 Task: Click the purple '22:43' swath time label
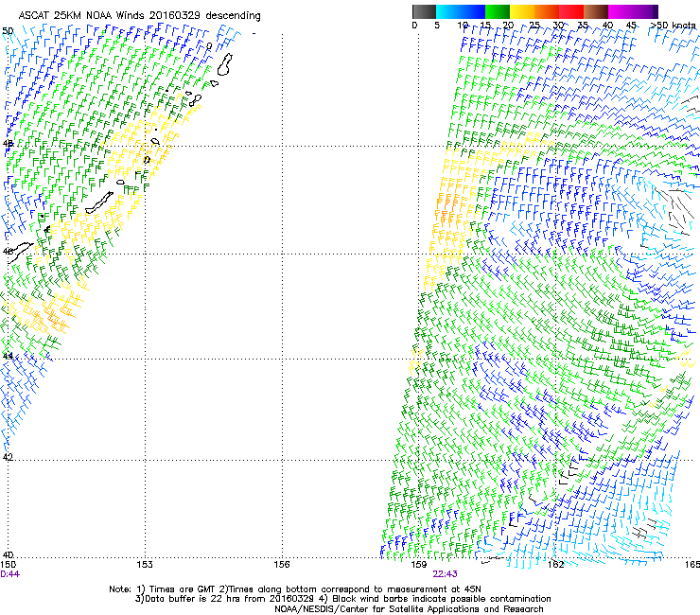click(446, 574)
